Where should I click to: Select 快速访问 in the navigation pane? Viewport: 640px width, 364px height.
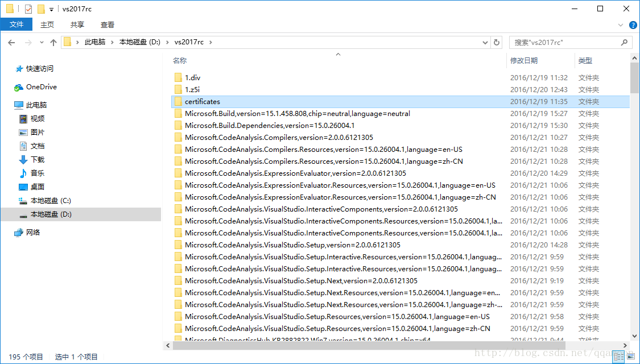pyautogui.click(x=40, y=69)
